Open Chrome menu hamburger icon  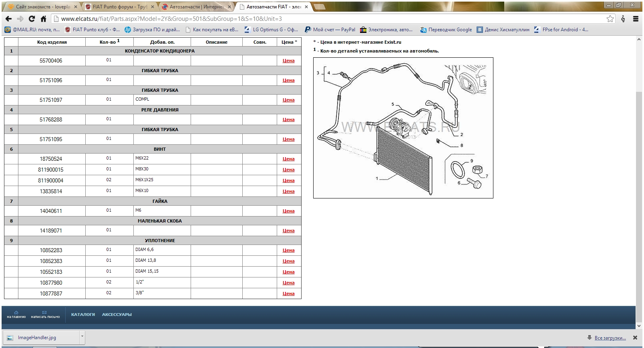pos(636,19)
